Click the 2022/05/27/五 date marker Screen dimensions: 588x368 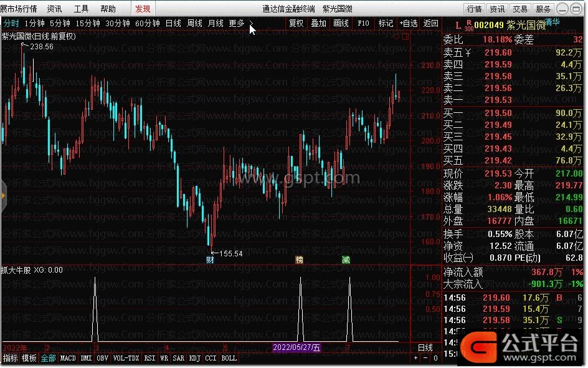click(296, 347)
